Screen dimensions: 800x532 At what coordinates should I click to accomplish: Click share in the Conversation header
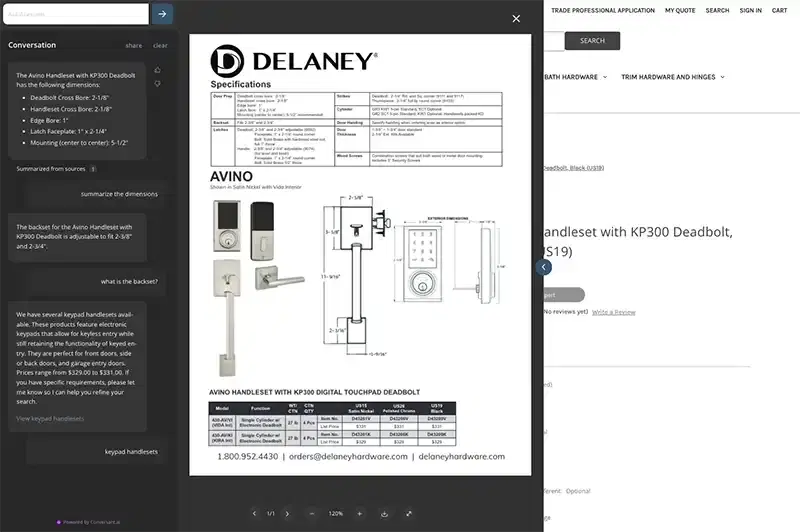(x=134, y=45)
